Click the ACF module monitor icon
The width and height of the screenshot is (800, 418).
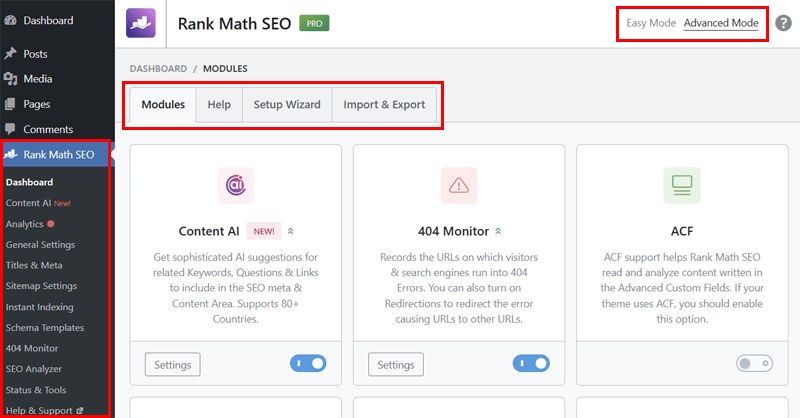pos(682,185)
